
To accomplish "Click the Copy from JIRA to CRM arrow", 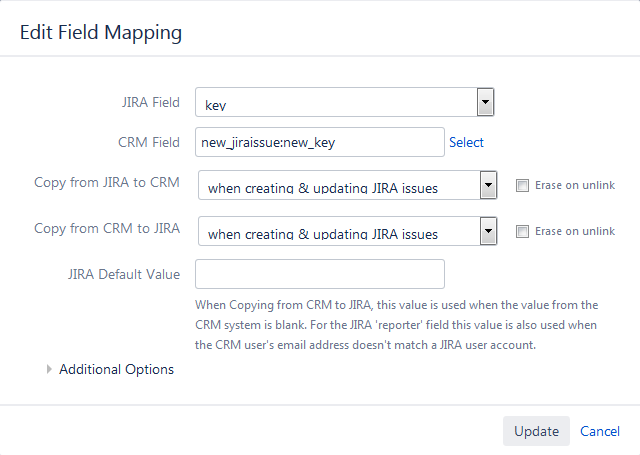I will click(x=488, y=186).
